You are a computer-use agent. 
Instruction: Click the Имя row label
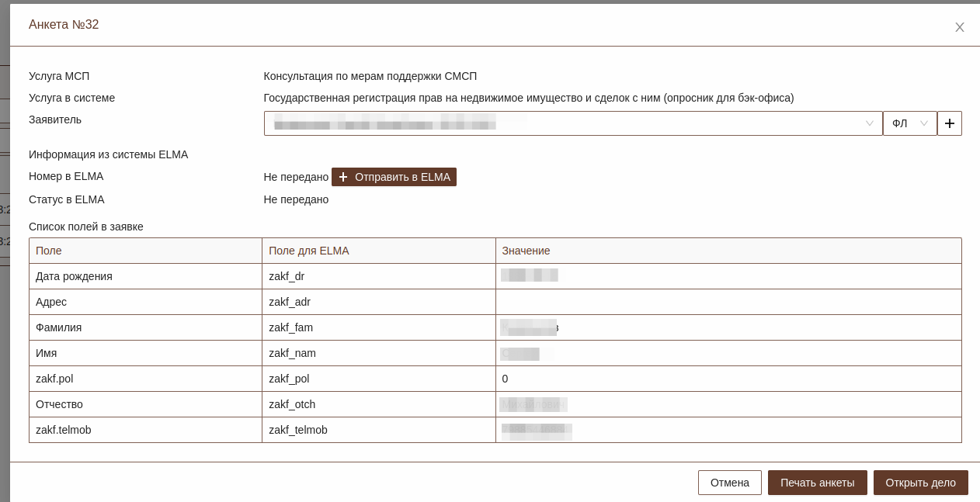(47, 353)
